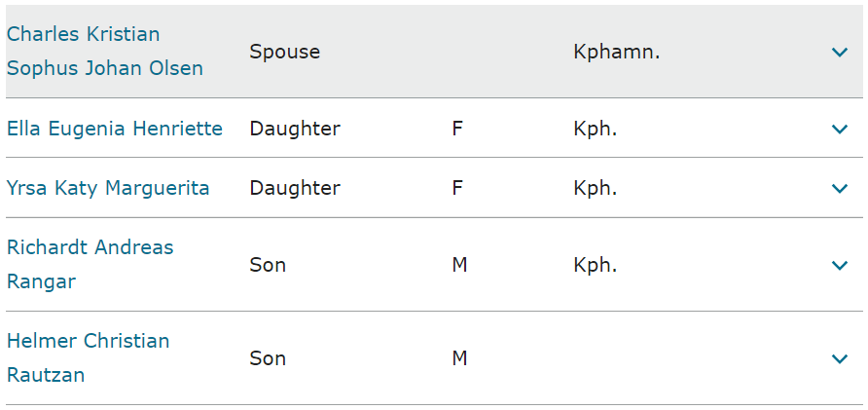Expand the Richardt Andreas Rangar row chevron
Screen dimensions: 868x410
click(x=841, y=265)
